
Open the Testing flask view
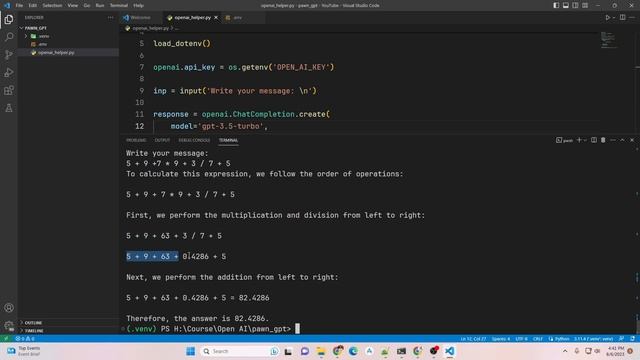(x=9, y=108)
